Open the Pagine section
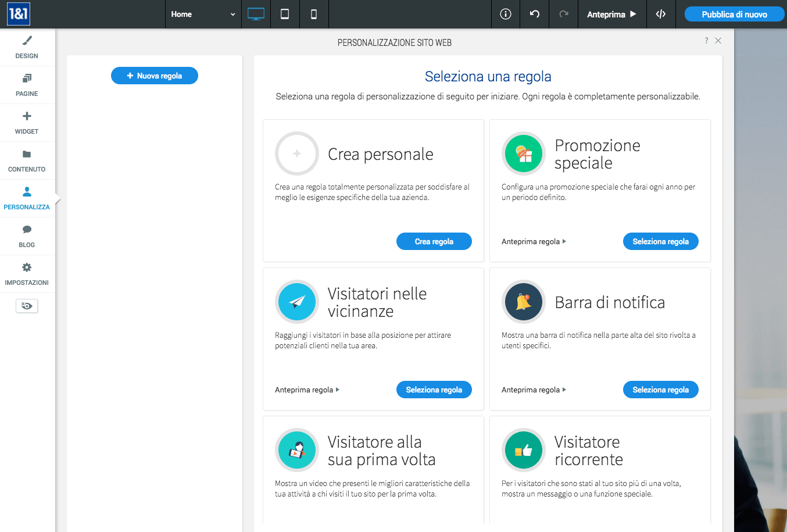 [27, 85]
